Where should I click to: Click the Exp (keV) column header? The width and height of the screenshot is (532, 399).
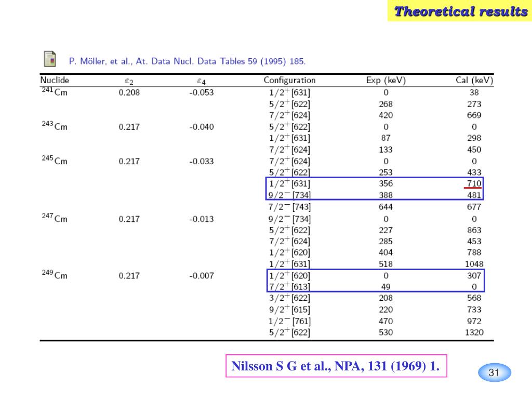(386, 80)
